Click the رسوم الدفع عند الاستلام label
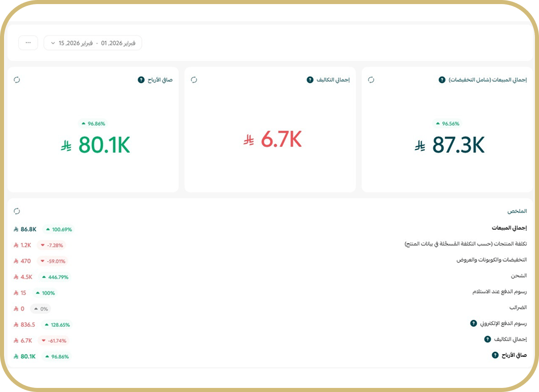This screenshot has width=539, height=392. 500,292
